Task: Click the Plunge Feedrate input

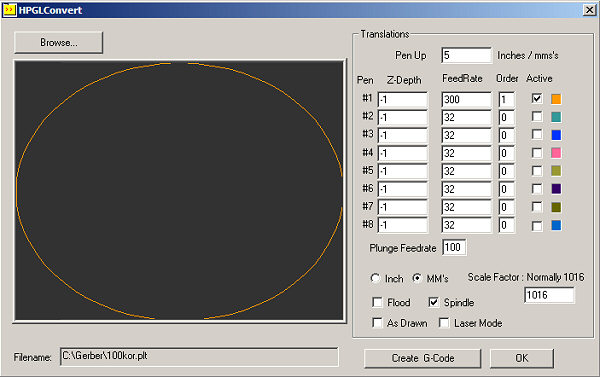Action: pyautogui.click(x=454, y=247)
